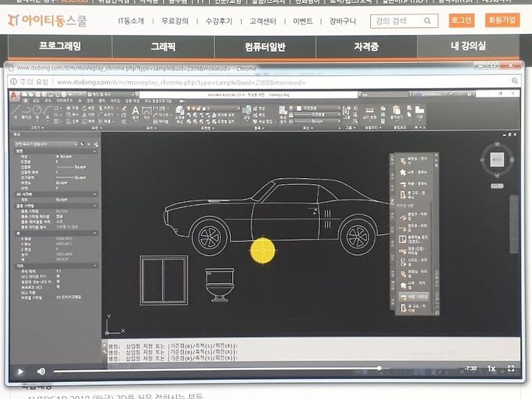Screen dimensions: 532x399
Task: Open the workspace dropdown in AutoCAD title bar
Action: [x=111, y=94]
